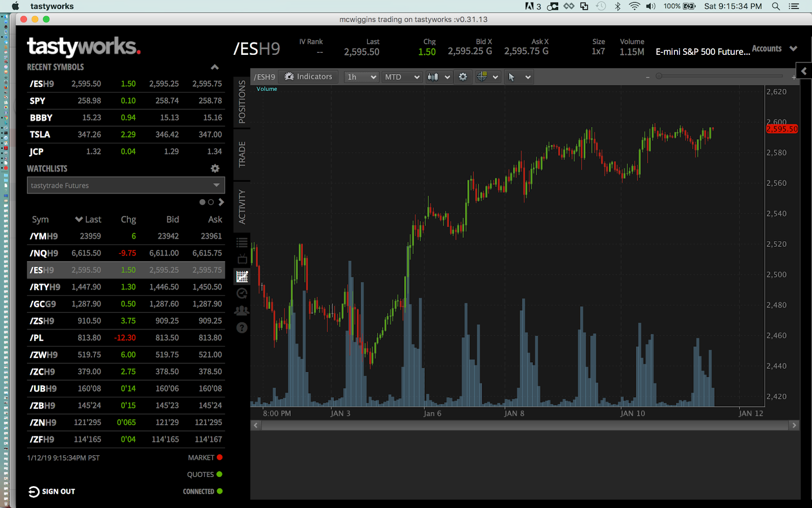The width and height of the screenshot is (812, 508).
Task: Select /ZSH9 row in watchlist
Action: 126,321
